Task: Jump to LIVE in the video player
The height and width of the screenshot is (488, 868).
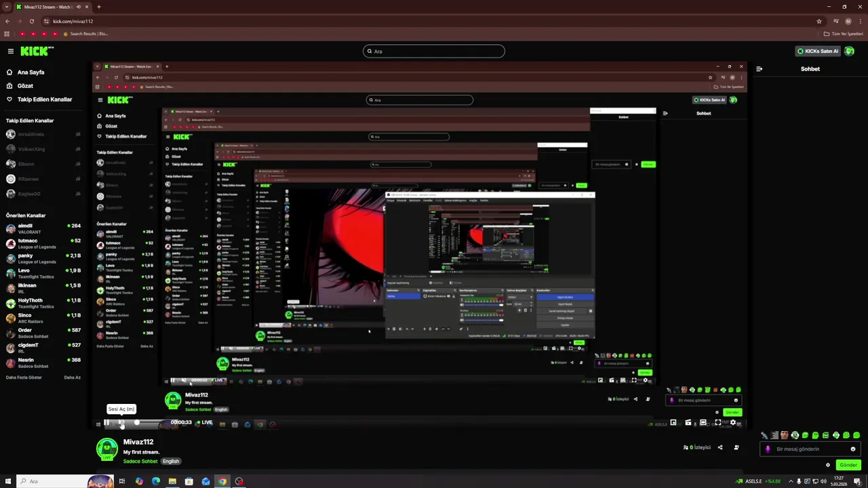Action: (204, 422)
